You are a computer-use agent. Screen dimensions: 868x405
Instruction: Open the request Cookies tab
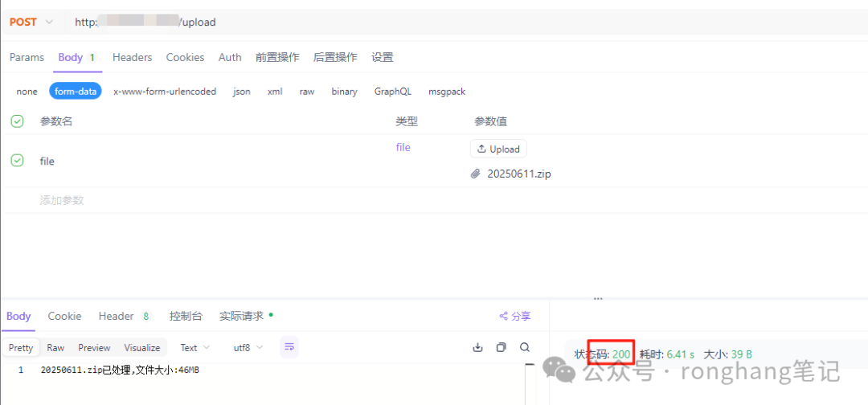185,57
